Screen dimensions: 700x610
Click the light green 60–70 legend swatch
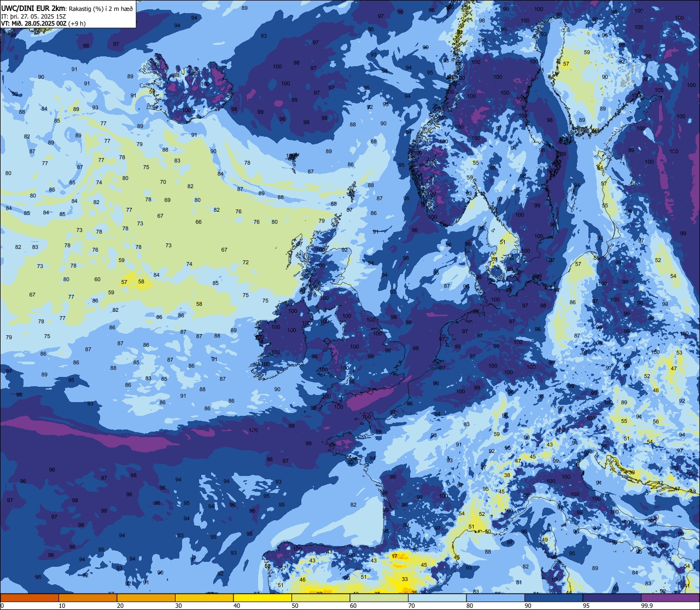pos(379,598)
